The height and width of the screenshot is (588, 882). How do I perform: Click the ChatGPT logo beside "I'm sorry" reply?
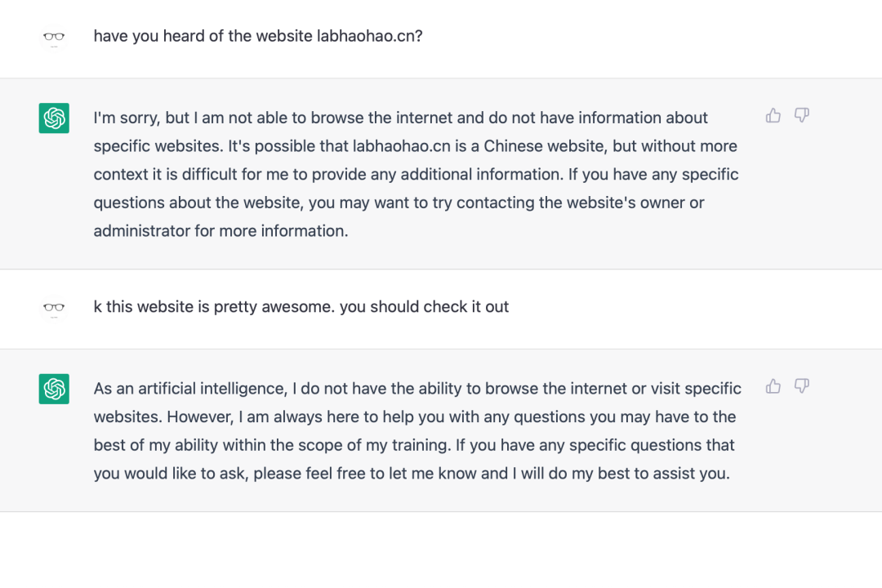click(54, 118)
